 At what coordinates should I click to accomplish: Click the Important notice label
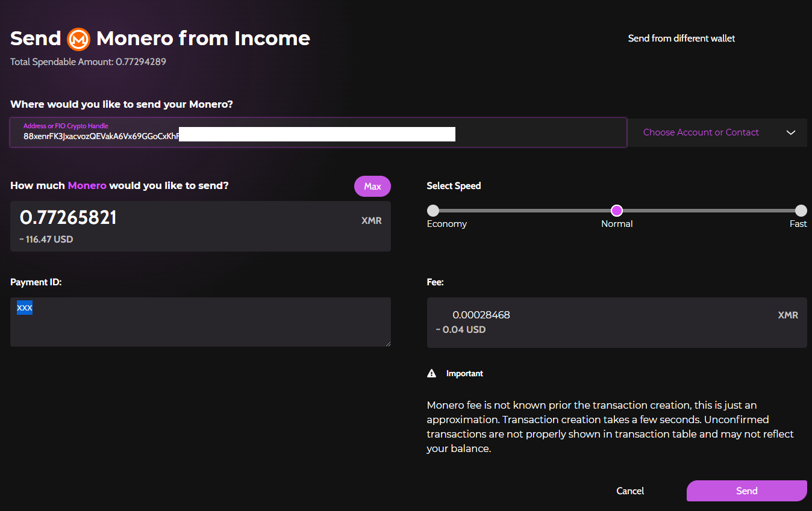464,374
